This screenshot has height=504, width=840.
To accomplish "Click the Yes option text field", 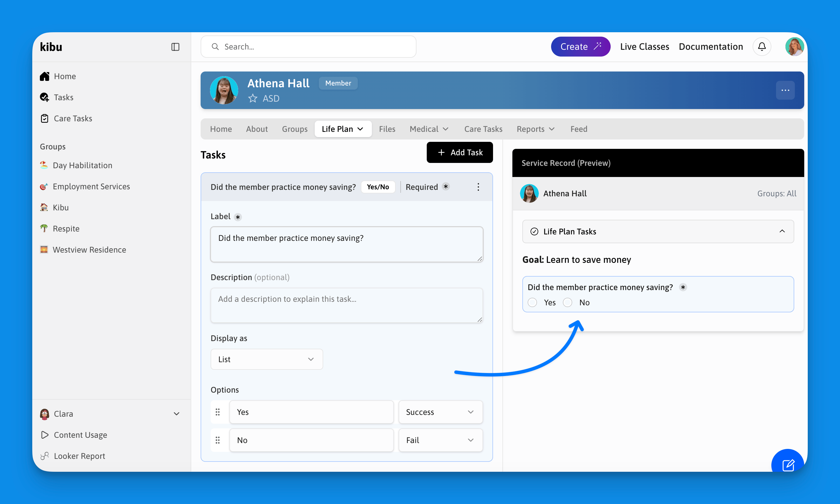I will click(311, 412).
